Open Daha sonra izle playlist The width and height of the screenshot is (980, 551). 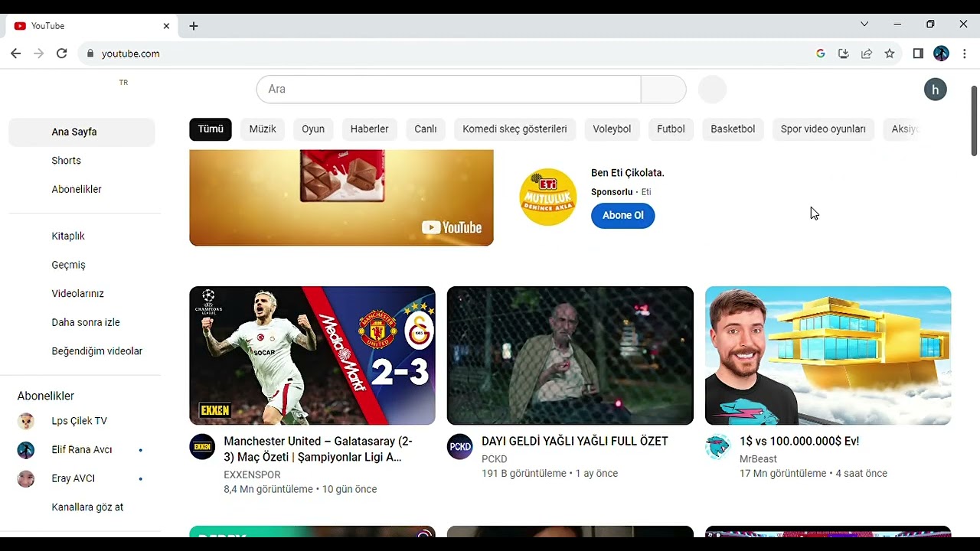click(x=82, y=322)
